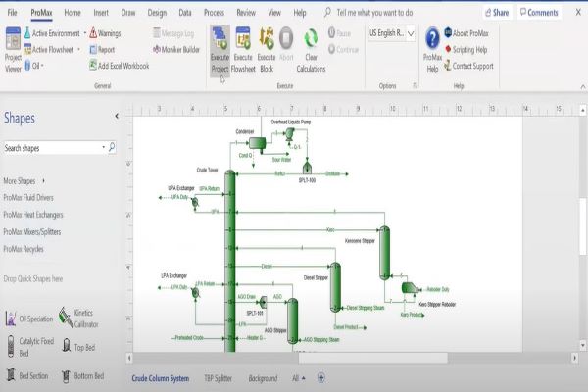The image size is (588, 392).
Task: Click the horizontal scrollbar thumb
Action: 373,358
